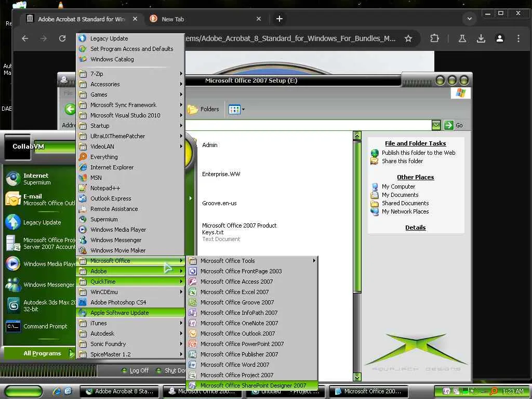The width and height of the screenshot is (532, 399).
Task: Open the Everything search icon
Action: [83, 157]
